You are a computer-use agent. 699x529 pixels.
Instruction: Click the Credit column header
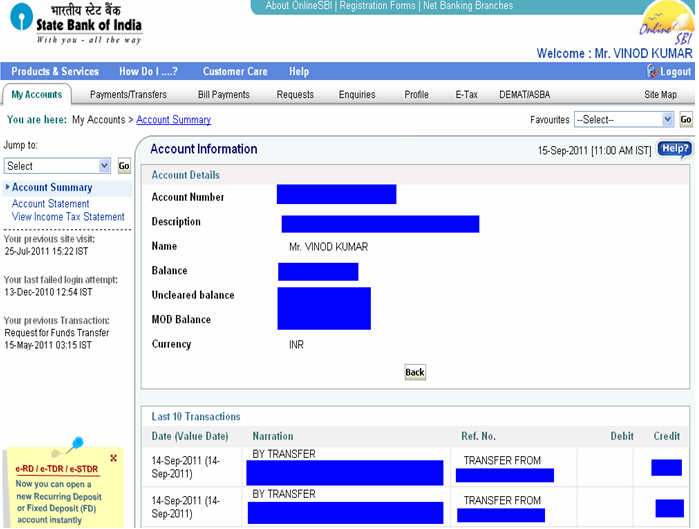[666, 436]
